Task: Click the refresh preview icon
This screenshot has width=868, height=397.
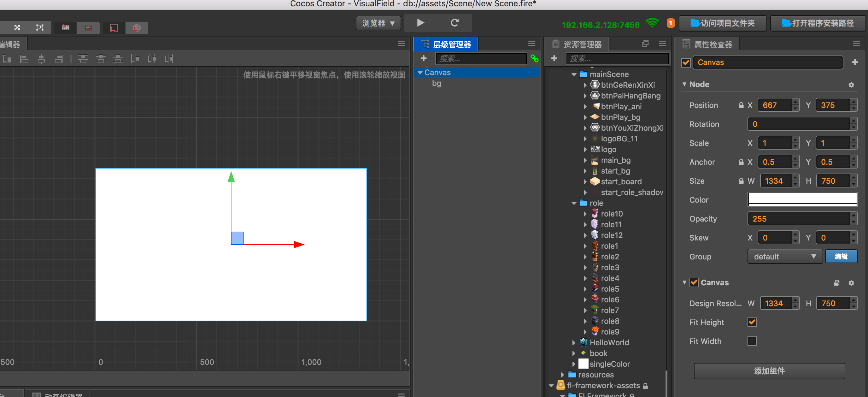Action: pyautogui.click(x=455, y=23)
